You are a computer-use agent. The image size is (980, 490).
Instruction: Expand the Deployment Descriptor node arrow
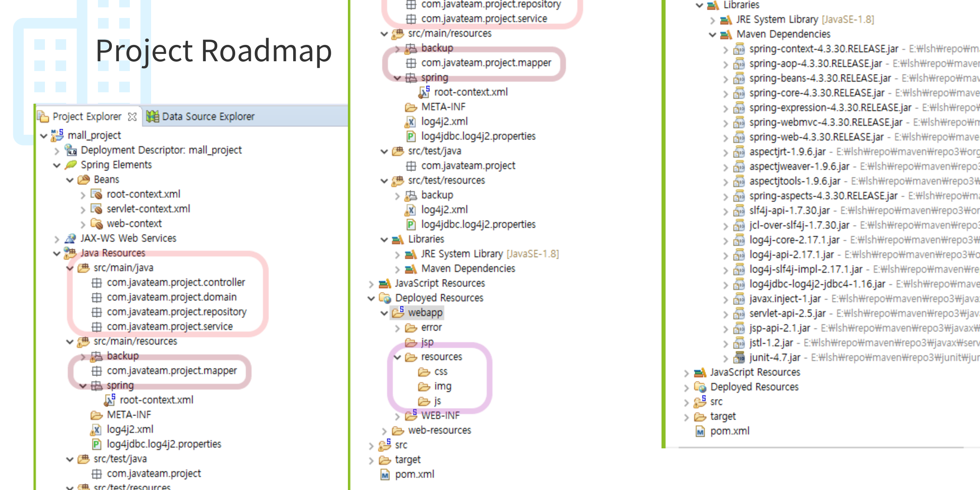point(57,151)
